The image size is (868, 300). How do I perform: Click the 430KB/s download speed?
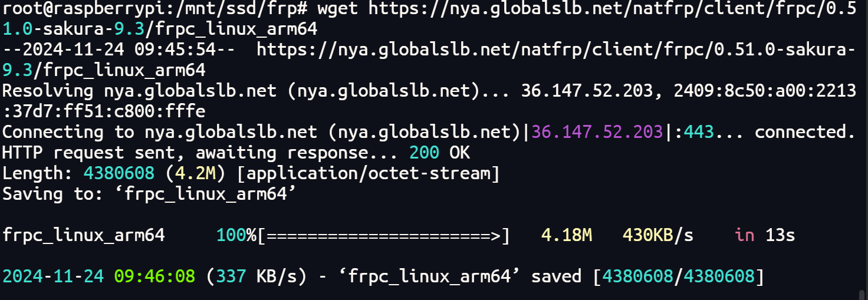coord(658,235)
